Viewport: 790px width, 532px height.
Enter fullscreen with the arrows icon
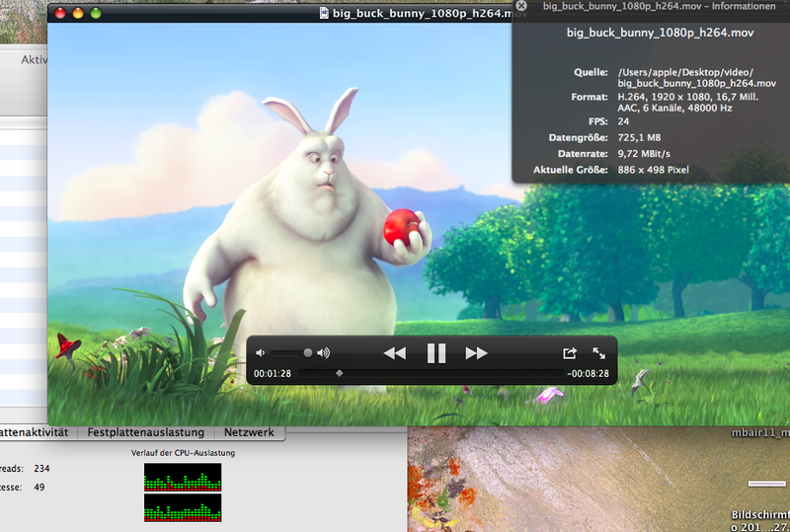(x=598, y=353)
